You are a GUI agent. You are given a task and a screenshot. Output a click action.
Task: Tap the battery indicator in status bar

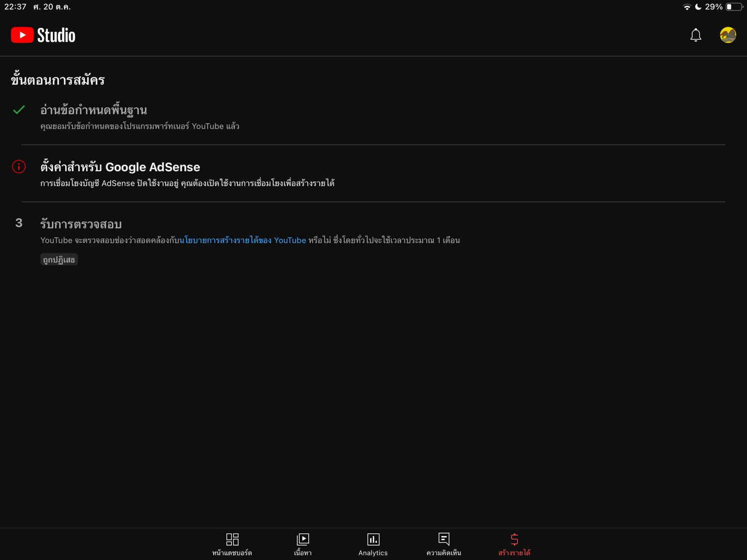click(734, 7)
